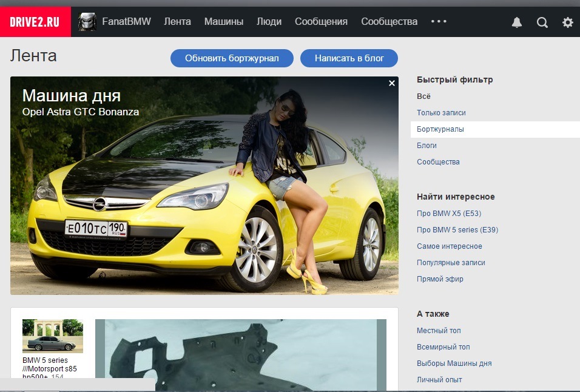Screen dimensions: 580x392
Task: Click the Написать в блог button
Action: point(349,58)
